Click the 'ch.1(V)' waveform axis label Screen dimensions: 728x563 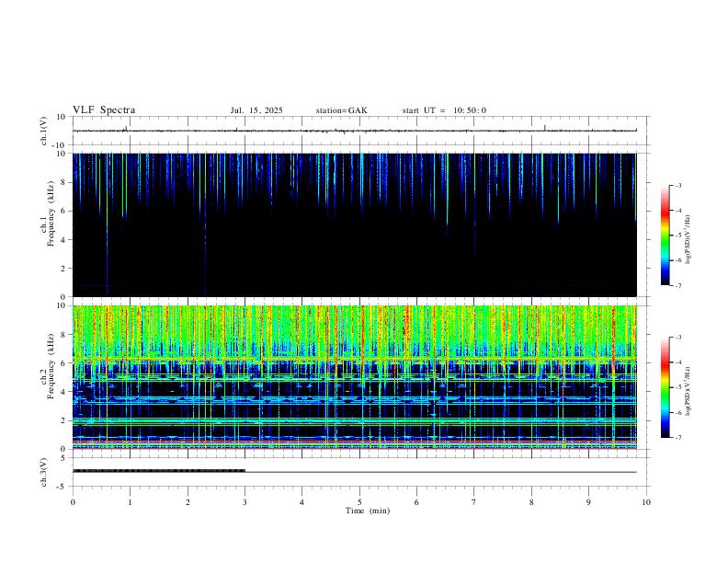[44, 131]
